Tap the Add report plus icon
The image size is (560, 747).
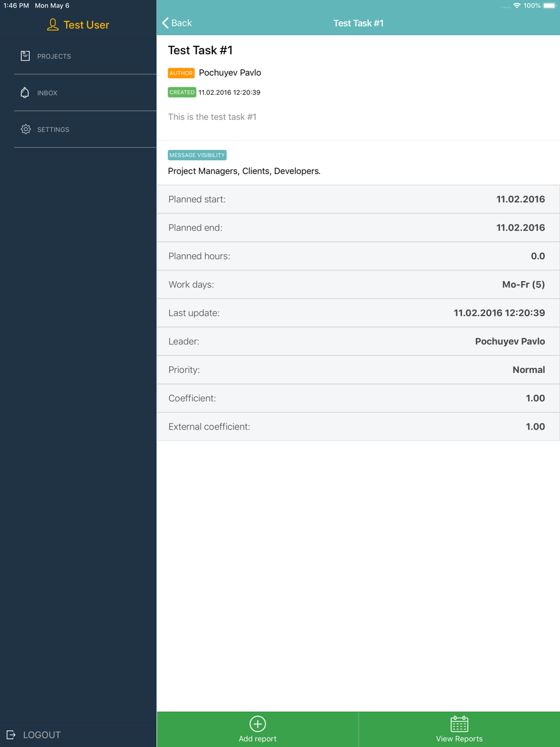tap(258, 723)
